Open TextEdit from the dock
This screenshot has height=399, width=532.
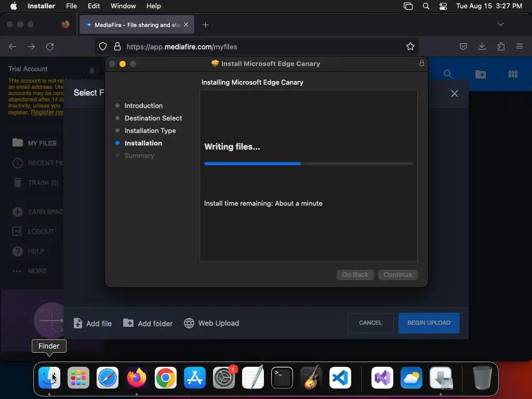tap(253, 378)
